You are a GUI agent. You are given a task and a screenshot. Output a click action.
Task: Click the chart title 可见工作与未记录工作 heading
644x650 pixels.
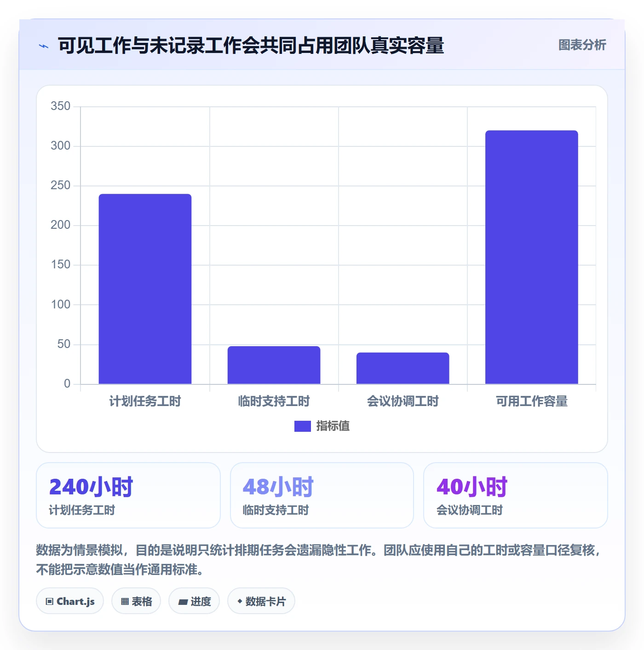(x=251, y=46)
